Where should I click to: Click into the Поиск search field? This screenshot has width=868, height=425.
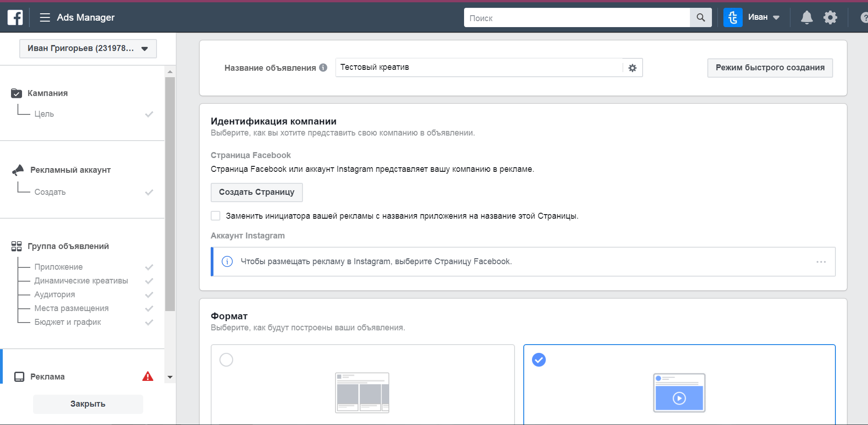pos(577,17)
